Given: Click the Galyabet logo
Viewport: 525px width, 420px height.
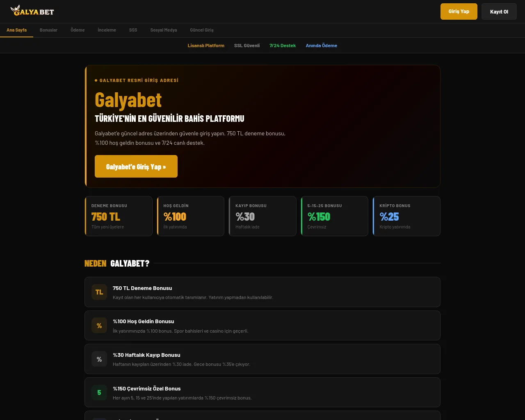Looking at the screenshot, I should coord(32,11).
